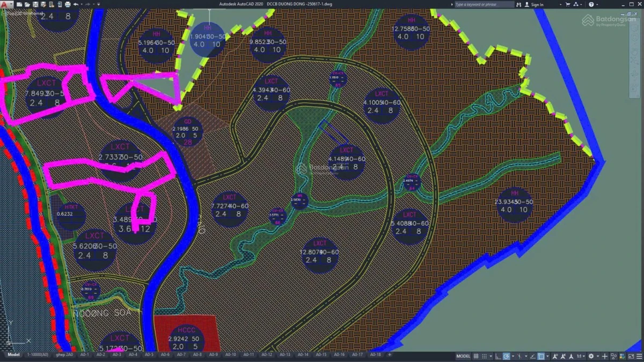Open the annotation scale 1:1 dropdown
Viewport: 644px width, 362px height.
[x=580, y=356]
